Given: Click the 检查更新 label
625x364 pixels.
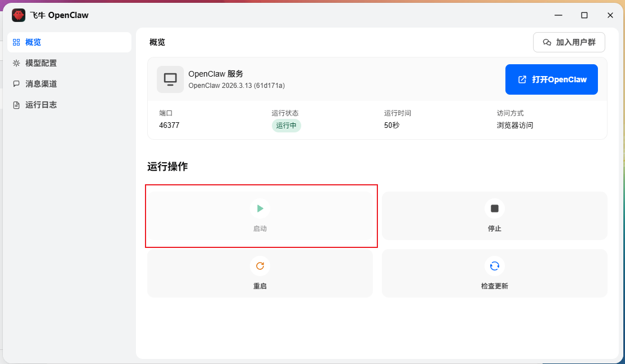Looking at the screenshot, I should tap(494, 286).
